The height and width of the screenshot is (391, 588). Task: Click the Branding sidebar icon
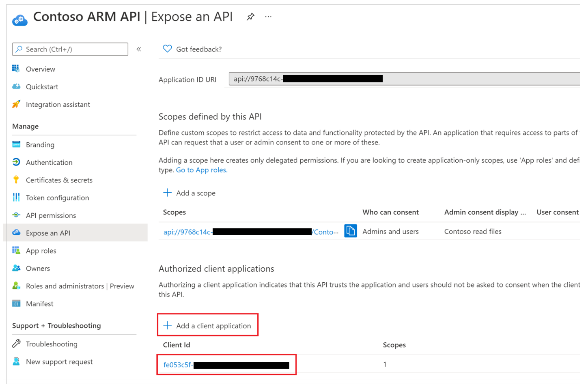[x=16, y=144]
